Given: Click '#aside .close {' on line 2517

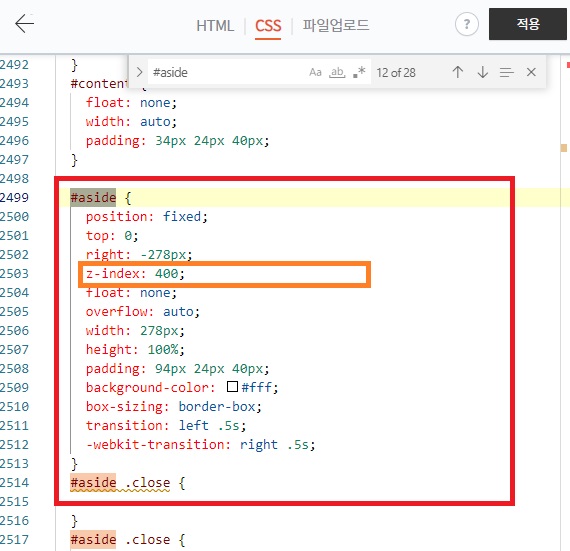Looking at the screenshot, I should (x=128, y=539).
